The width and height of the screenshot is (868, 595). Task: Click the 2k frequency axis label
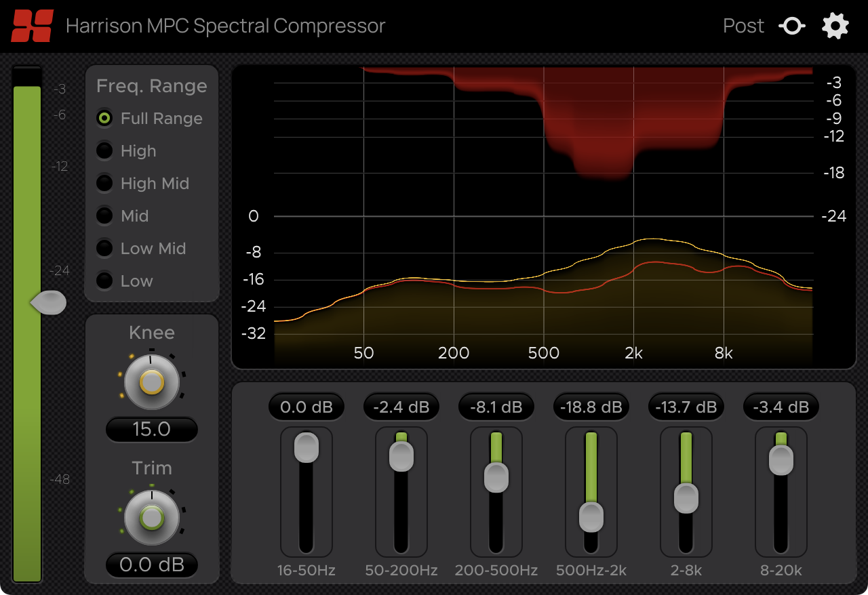click(x=633, y=353)
